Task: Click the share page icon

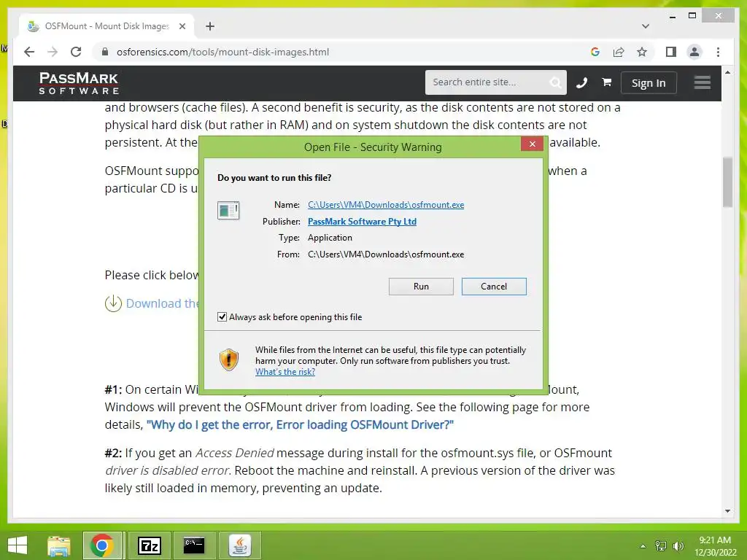Action: pyautogui.click(x=619, y=52)
